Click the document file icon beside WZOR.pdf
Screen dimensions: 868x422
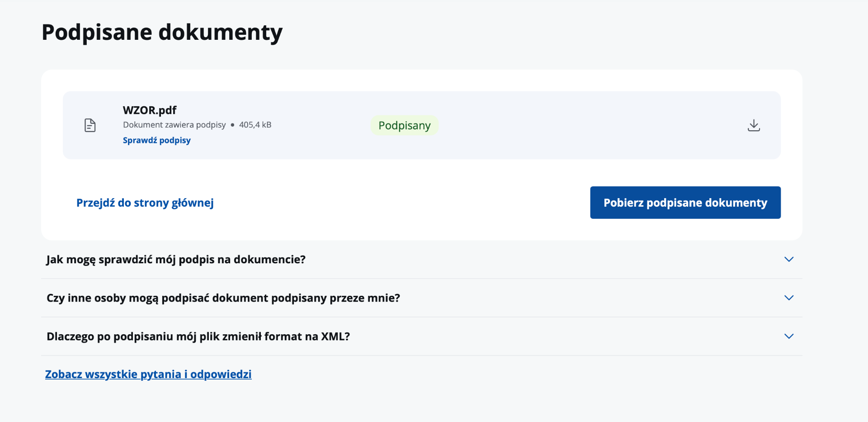(90, 125)
